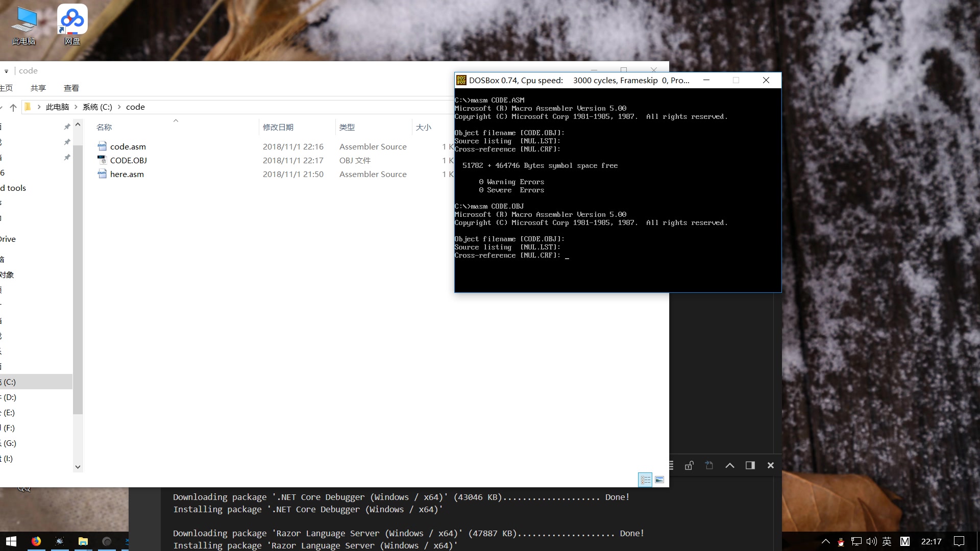Switch Explorer to large thumbnails view
Viewport: 980px width, 551px height.
click(x=659, y=480)
